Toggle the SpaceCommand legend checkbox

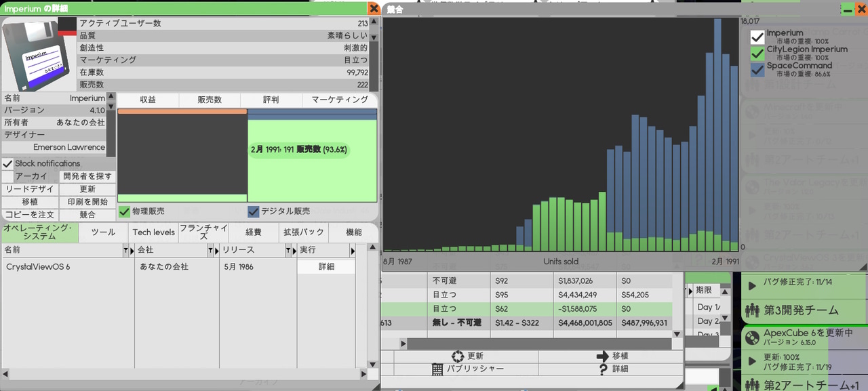tap(757, 70)
